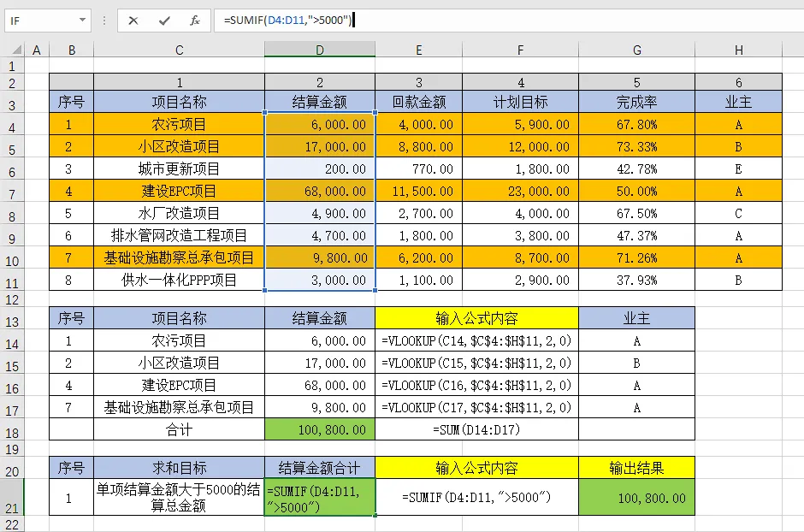Click the green 100,800.00 total in row 18
The width and height of the screenshot is (804, 532).
[x=320, y=429]
